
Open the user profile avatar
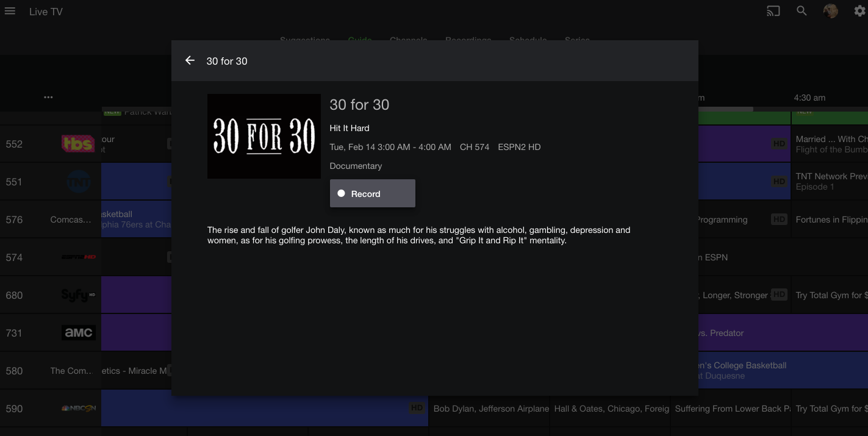click(x=830, y=11)
